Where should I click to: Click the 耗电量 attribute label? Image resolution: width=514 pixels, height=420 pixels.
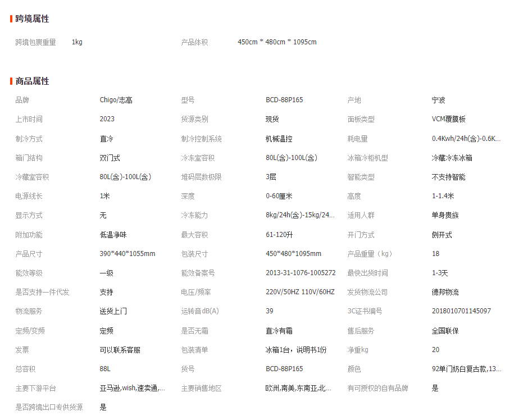click(357, 139)
